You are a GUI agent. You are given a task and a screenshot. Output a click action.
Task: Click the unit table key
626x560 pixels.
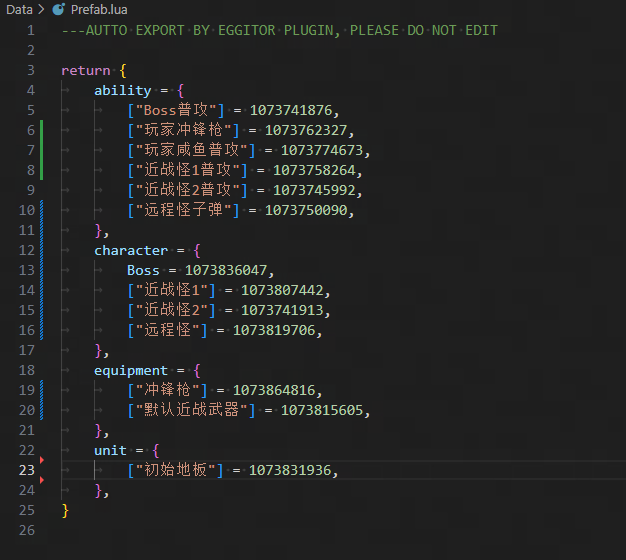(x=110, y=451)
